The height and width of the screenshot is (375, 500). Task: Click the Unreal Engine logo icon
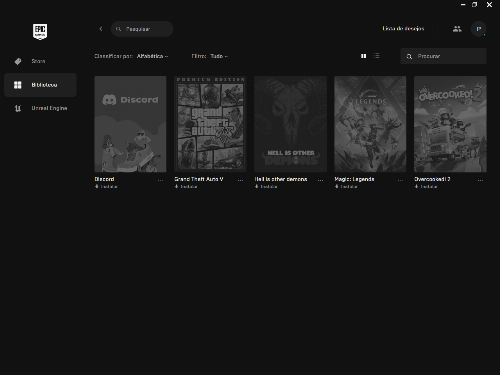point(18,108)
